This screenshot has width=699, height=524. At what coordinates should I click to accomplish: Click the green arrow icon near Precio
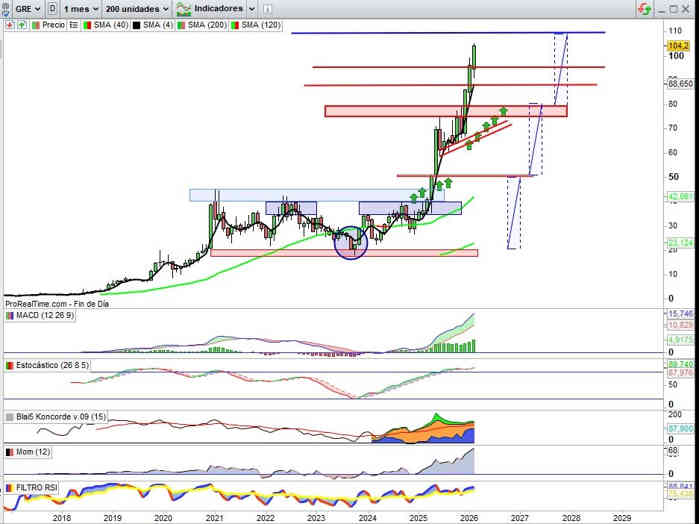tap(23, 23)
